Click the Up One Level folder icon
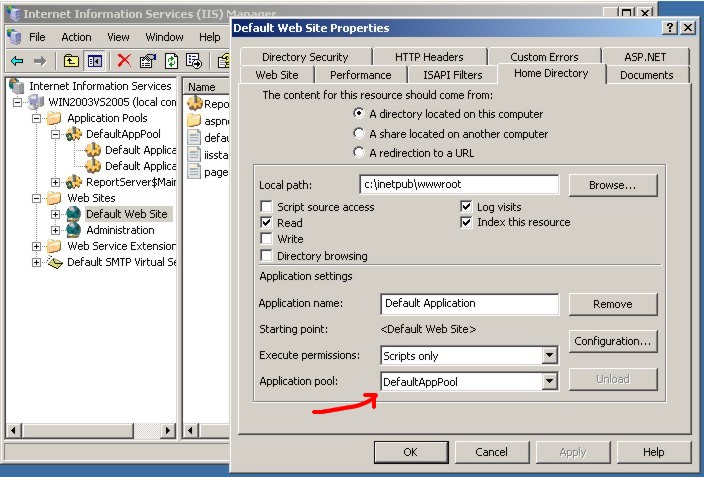This screenshot has width=704, height=477. coord(71,61)
